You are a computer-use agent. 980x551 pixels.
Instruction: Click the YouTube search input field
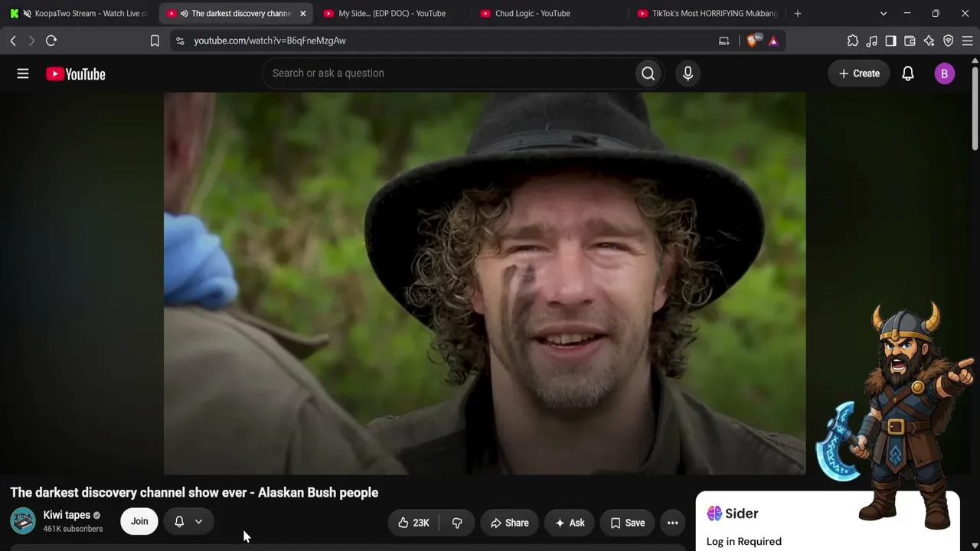tap(448, 73)
